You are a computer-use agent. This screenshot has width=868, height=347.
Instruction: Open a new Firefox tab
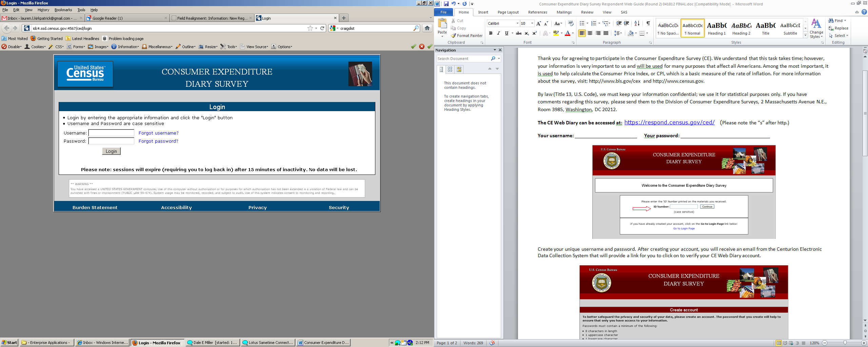point(344,18)
